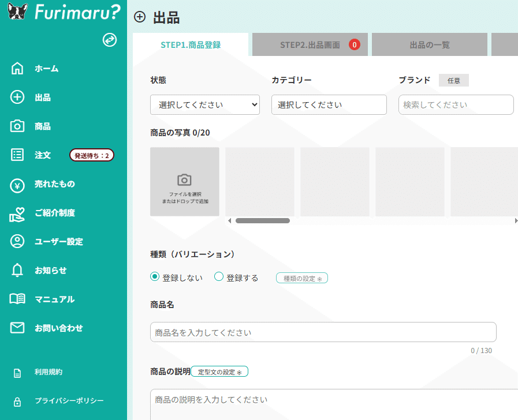The height and width of the screenshot is (420, 518).
Task: Switch to the STEP2.出品画面 tab
Action: [x=310, y=44]
